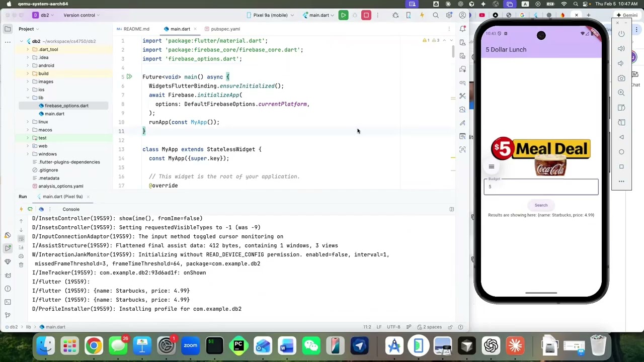Click emulator volume down button

point(621,63)
